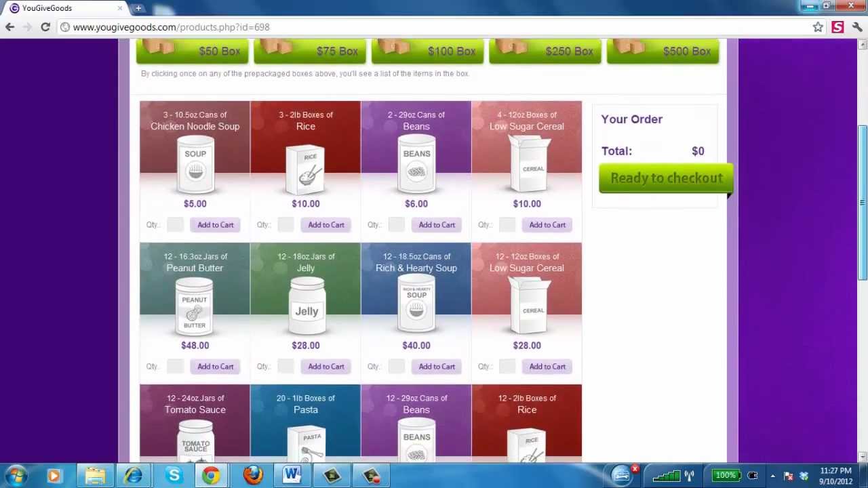Click the 100% battery indicator
This screenshot has height=488, width=868.
point(726,476)
